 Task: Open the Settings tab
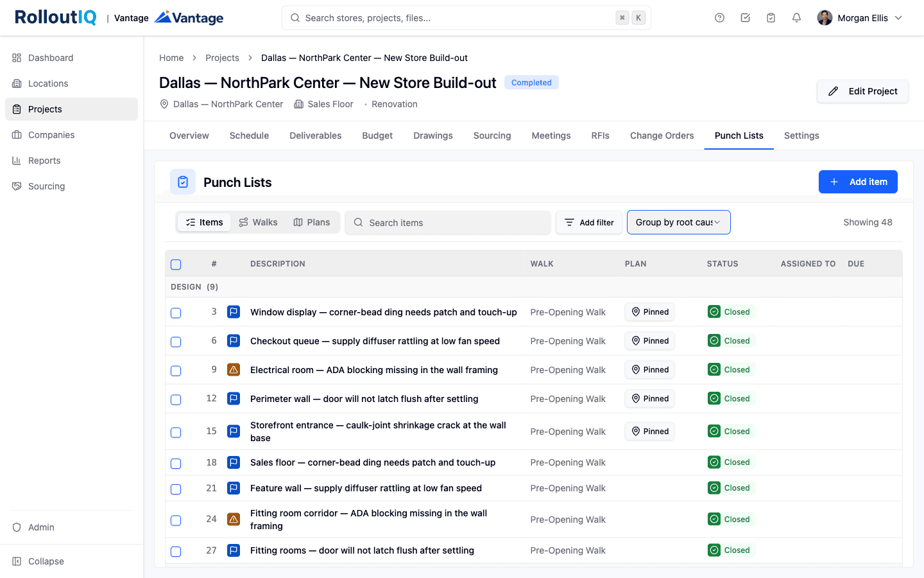801,136
